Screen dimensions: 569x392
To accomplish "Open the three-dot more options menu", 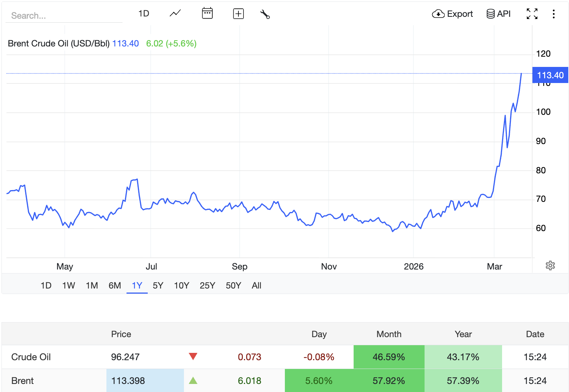I will pos(554,14).
